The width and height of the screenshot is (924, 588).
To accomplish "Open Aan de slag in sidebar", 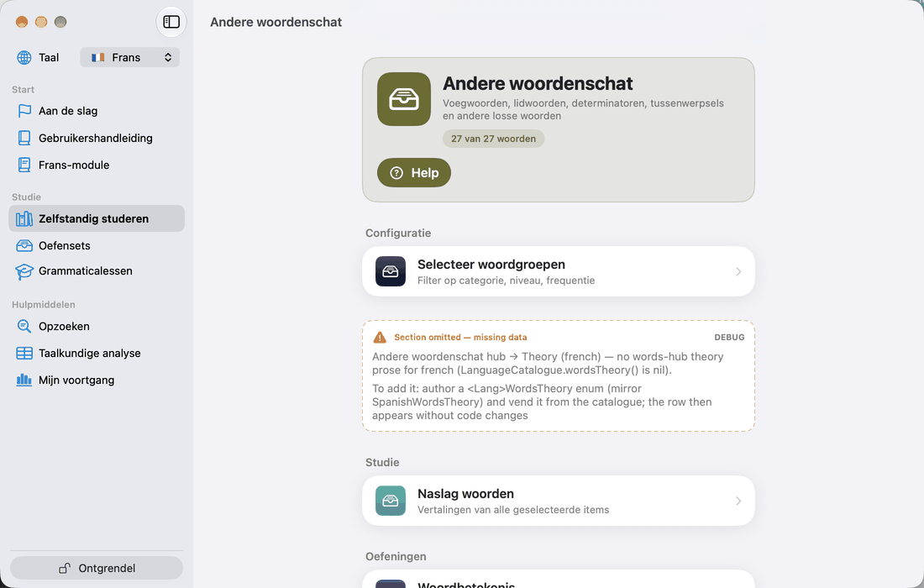I will (97, 111).
